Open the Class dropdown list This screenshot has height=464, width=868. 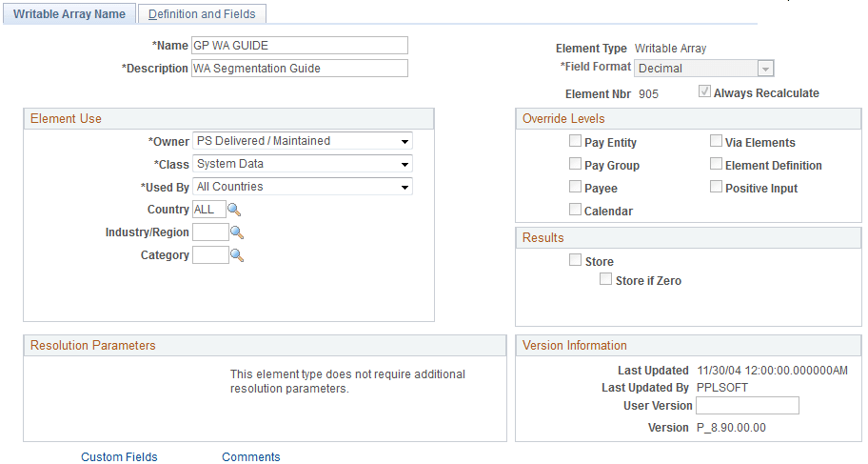tap(303, 164)
